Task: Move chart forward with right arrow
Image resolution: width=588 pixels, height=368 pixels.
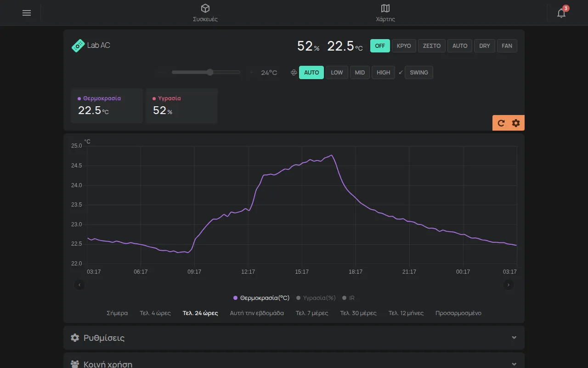Action: (508, 285)
